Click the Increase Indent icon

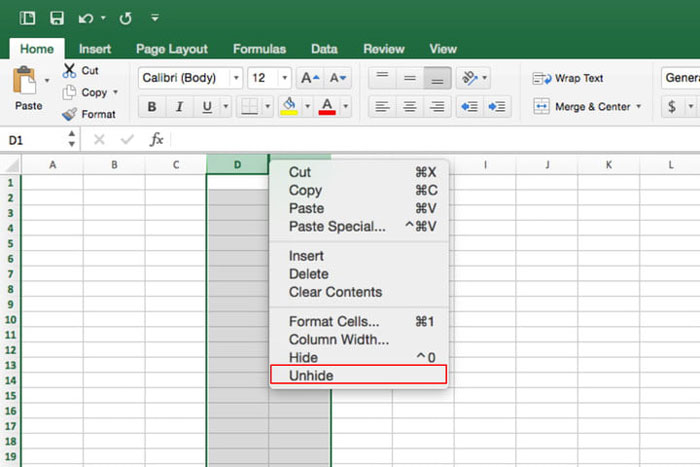497,107
